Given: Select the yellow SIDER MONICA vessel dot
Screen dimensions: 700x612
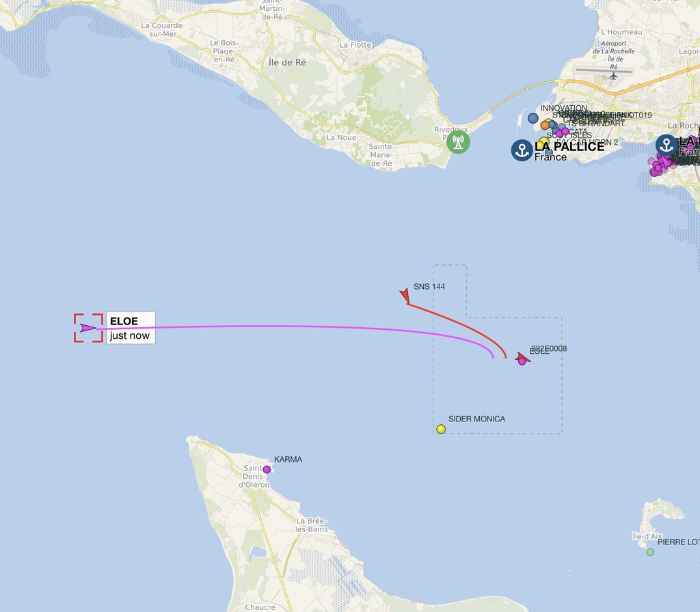Looking at the screenshot, I should (441, 429).
